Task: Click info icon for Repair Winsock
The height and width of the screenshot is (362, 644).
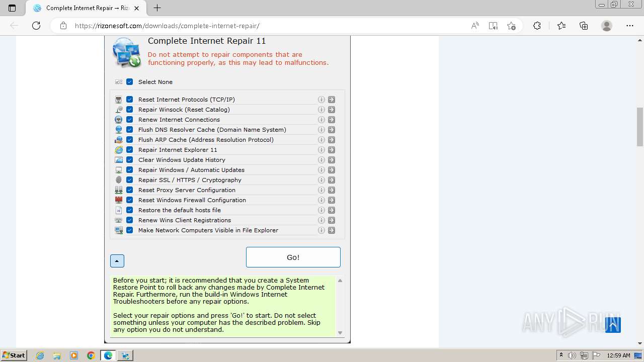Action: pos(321,110)
